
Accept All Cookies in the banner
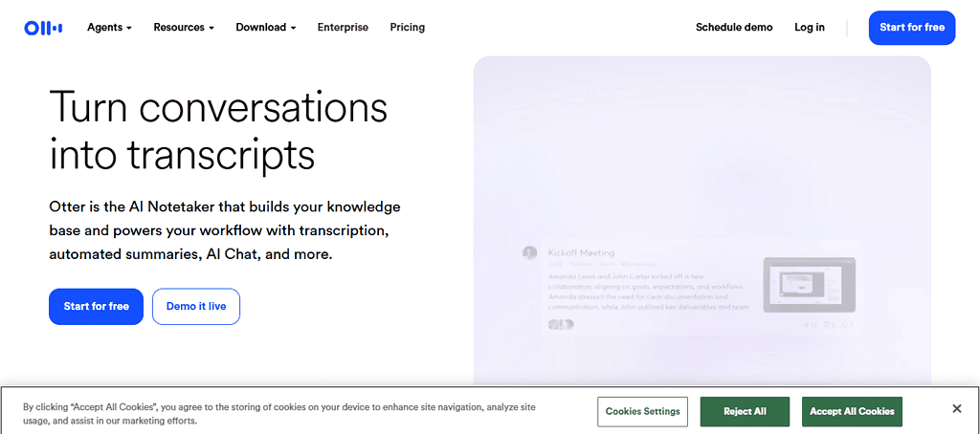[852, 412]
